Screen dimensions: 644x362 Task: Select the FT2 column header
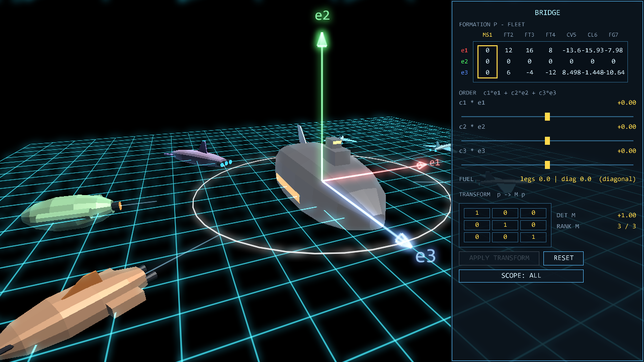pos(509,35)
